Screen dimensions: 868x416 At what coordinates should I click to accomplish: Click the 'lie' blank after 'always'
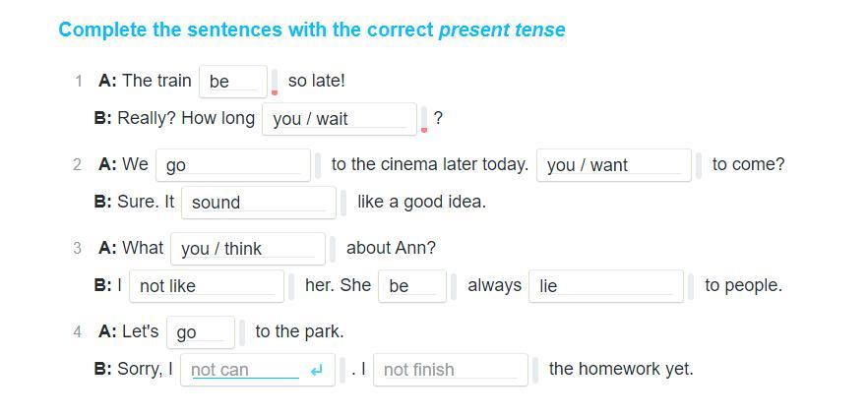tap(605, 286)
